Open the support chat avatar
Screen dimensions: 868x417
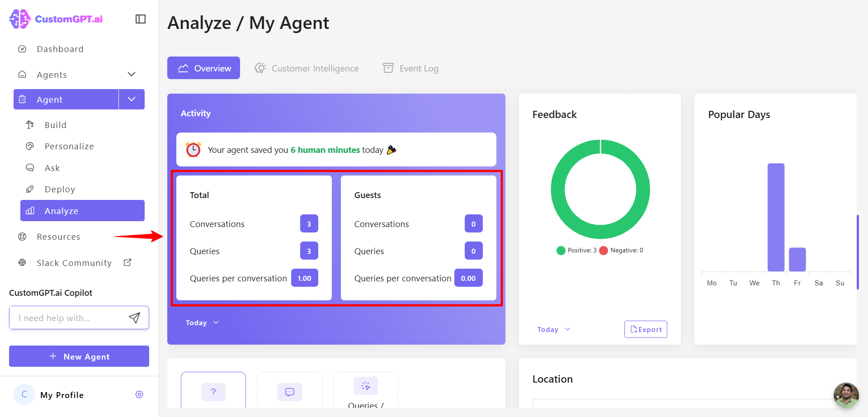[x=846, y=395]
